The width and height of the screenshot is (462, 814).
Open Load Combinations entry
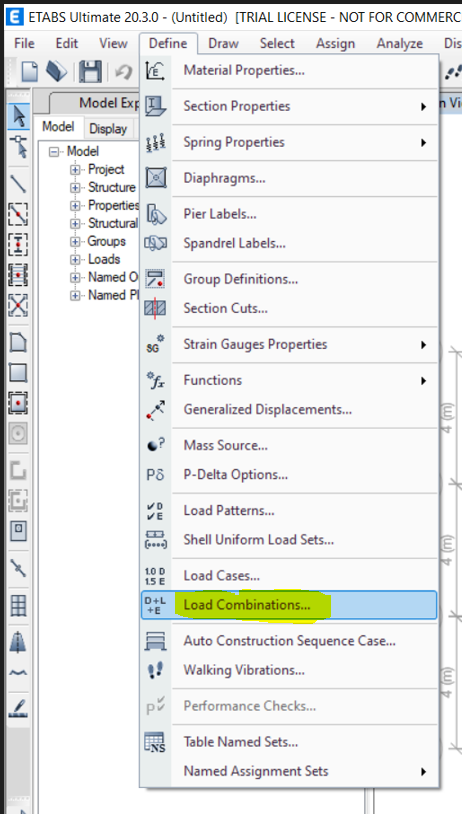(x=289, y=605)
